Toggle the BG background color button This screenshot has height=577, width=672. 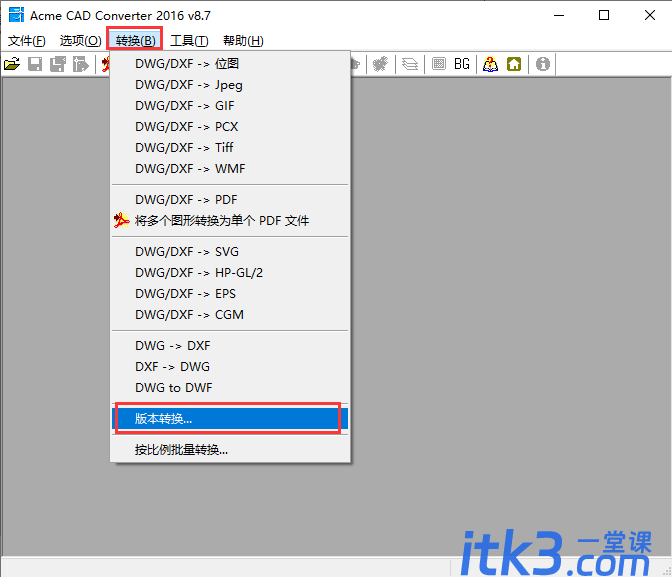pos(462,64)
